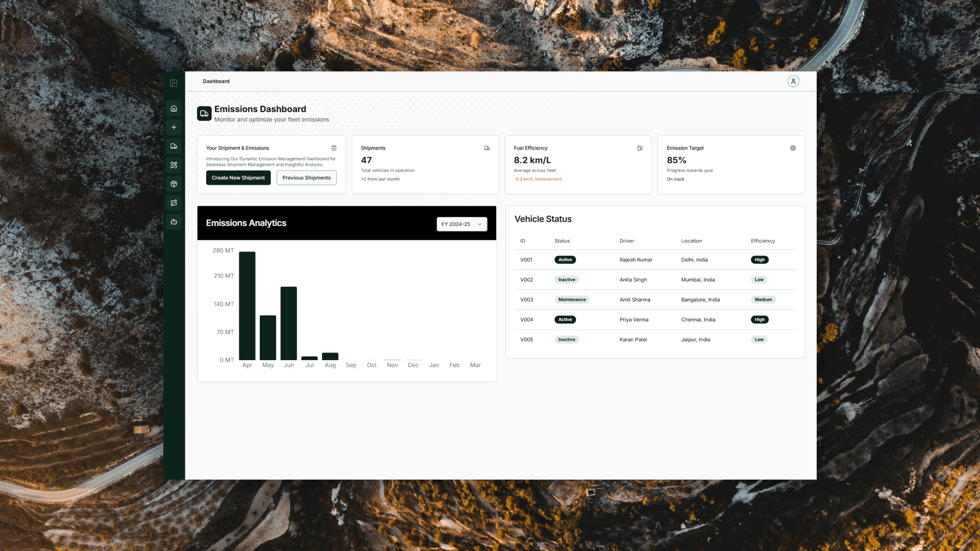Screen dimensions: 980x551
Task: Click the Efficiency column header
Action: [763, 241]
